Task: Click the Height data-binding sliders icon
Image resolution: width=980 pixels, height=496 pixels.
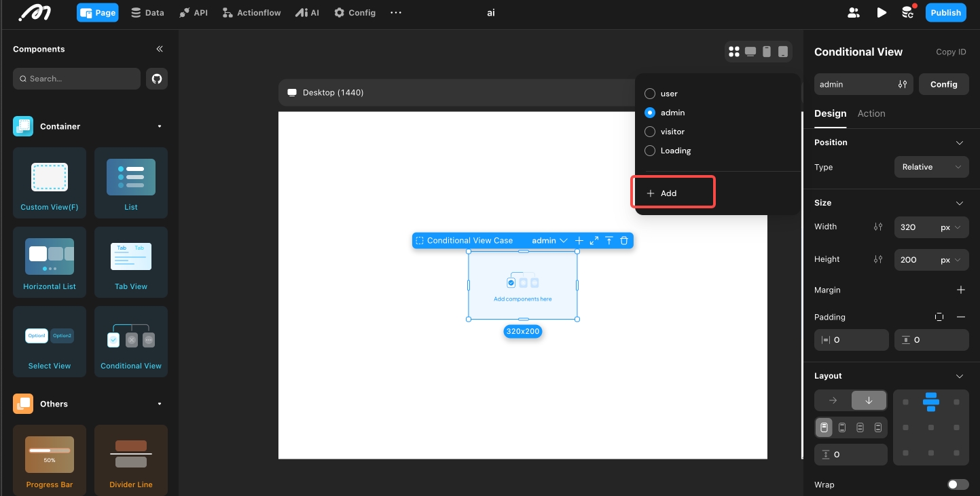Action: click(x=878, y=259)
